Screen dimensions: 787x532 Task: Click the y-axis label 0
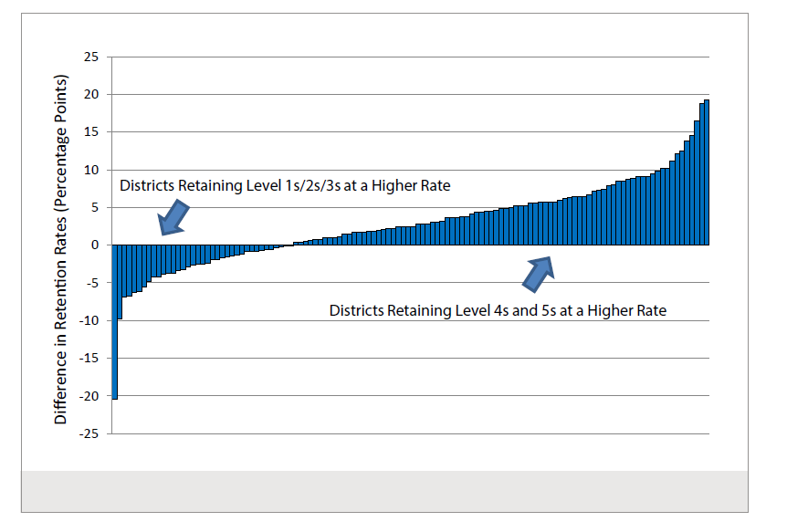[95, 245]
